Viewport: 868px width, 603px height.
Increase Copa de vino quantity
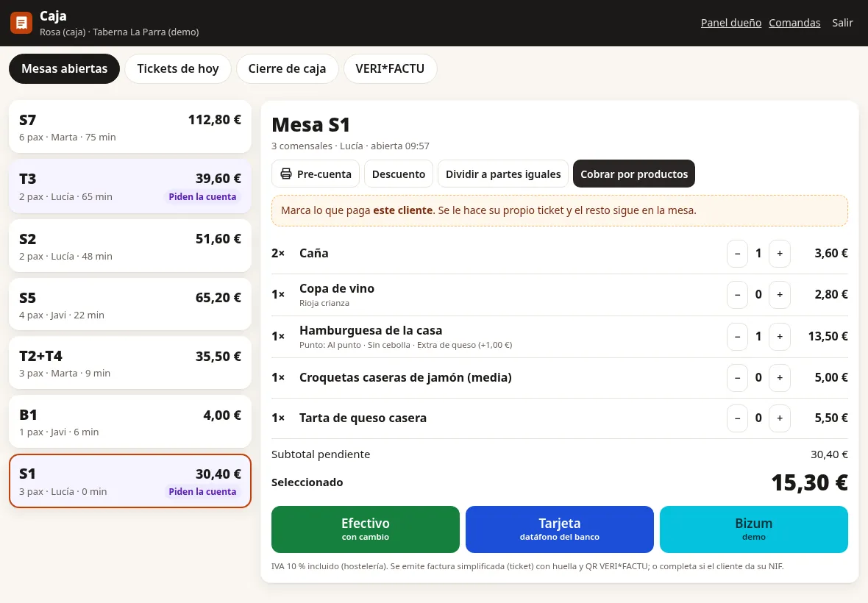[780, 294]
